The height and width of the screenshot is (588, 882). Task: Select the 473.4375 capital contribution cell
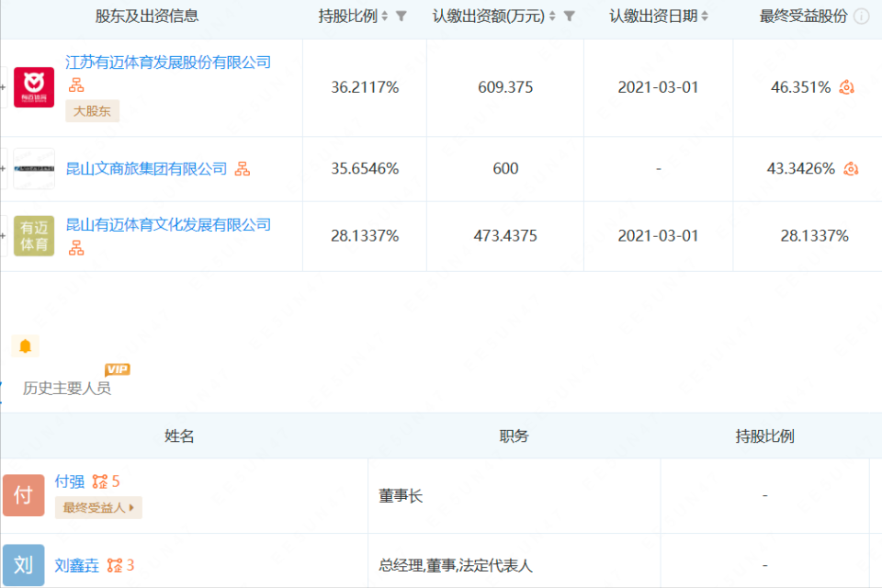point(505,236)
